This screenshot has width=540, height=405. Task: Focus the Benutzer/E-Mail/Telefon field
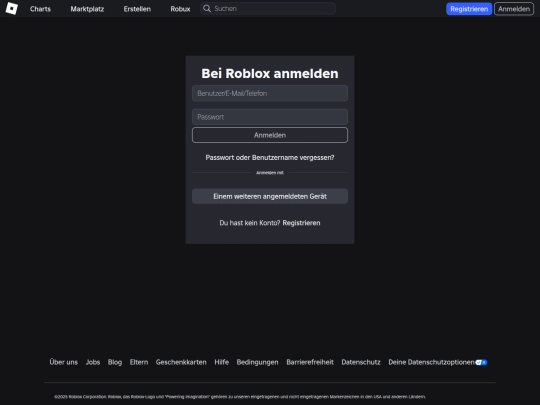pyautogui.click(x=270, y=93)
